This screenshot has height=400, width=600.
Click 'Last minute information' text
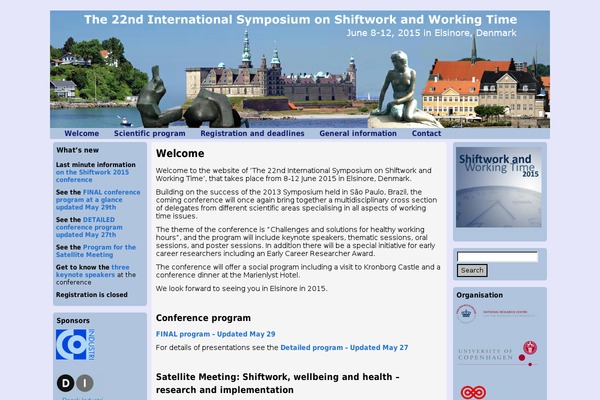point(96,165)
